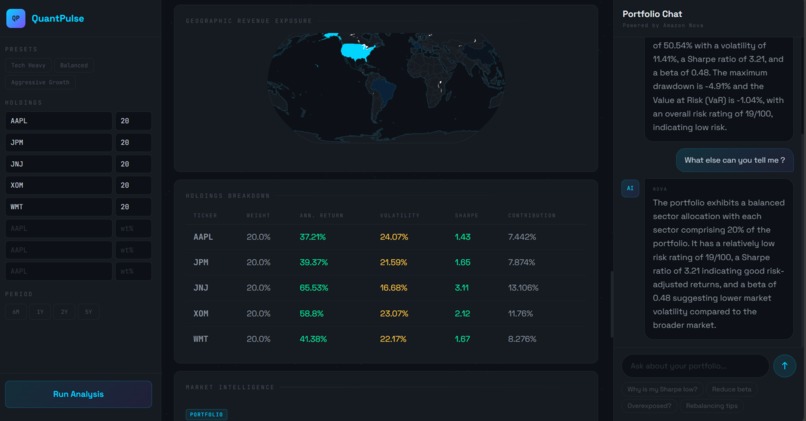
Task: Apply the Balanced preset
Action: 74,65
